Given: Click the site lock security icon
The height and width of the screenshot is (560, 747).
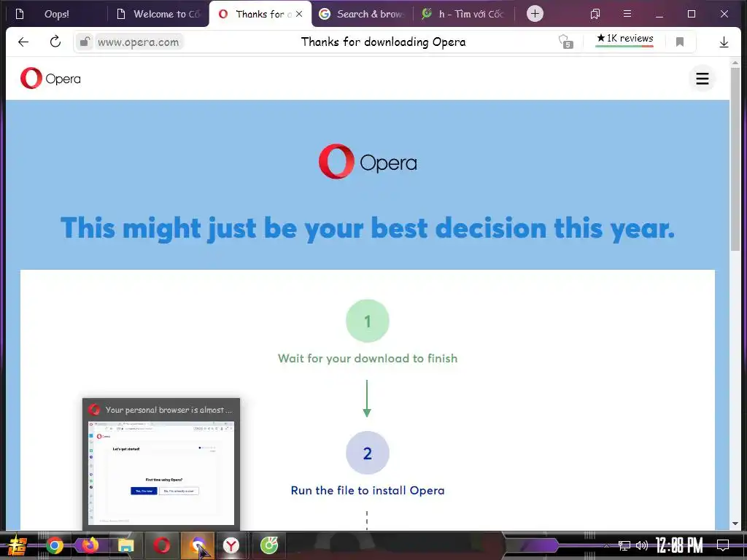Looking at the screenshot, I should pyautogui.click(x=85, y=42).
